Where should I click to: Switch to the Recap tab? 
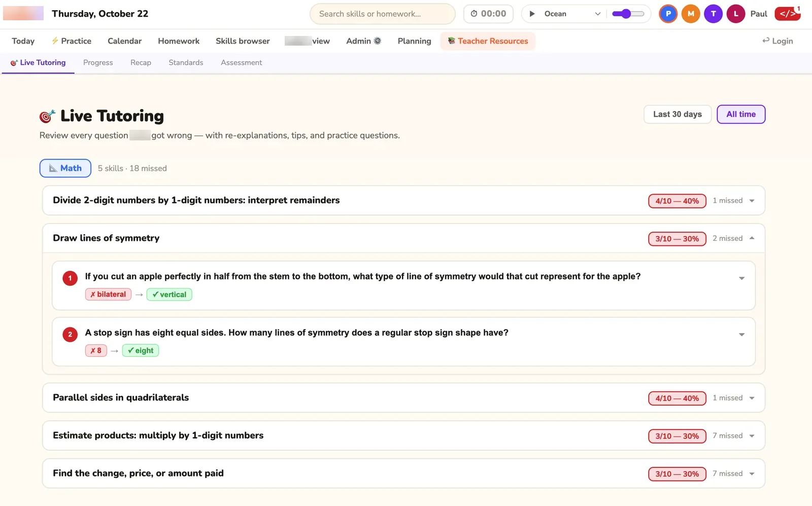141,63
